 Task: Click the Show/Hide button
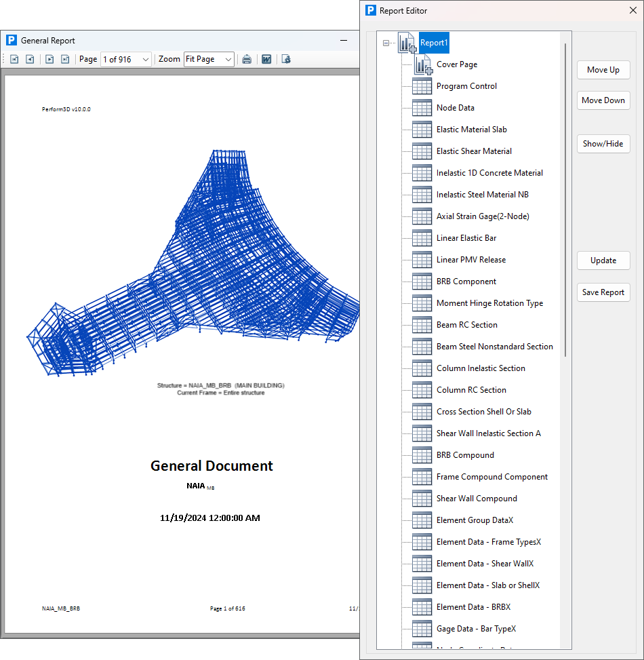[603, 144]
